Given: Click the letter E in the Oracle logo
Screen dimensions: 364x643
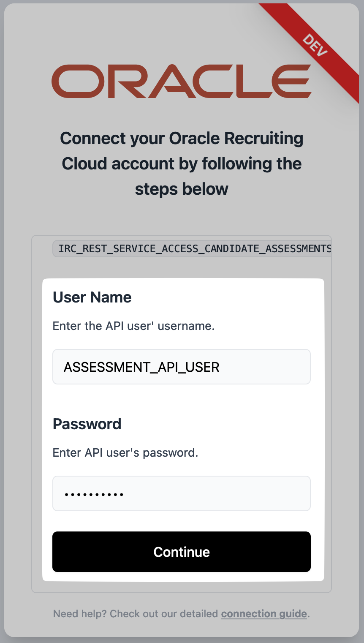Looking at the screenshot, I should click(295, 81).
